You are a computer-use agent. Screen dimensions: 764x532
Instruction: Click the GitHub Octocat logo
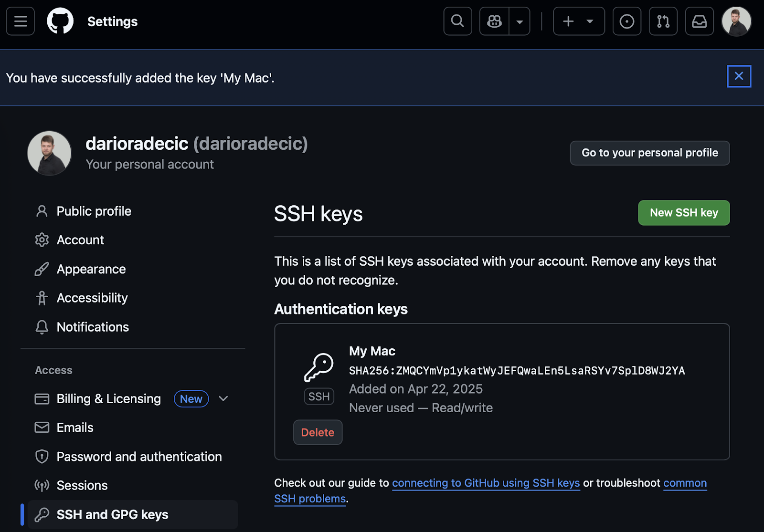[x=60, y=21]
